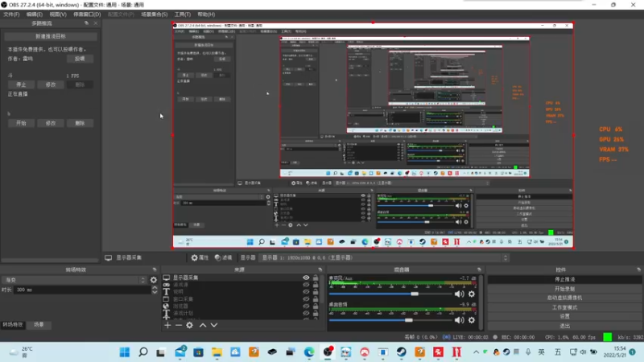Screen dimensions: 644x362
Task: Open the 编辑(E) menu
Action: point(35,14)
